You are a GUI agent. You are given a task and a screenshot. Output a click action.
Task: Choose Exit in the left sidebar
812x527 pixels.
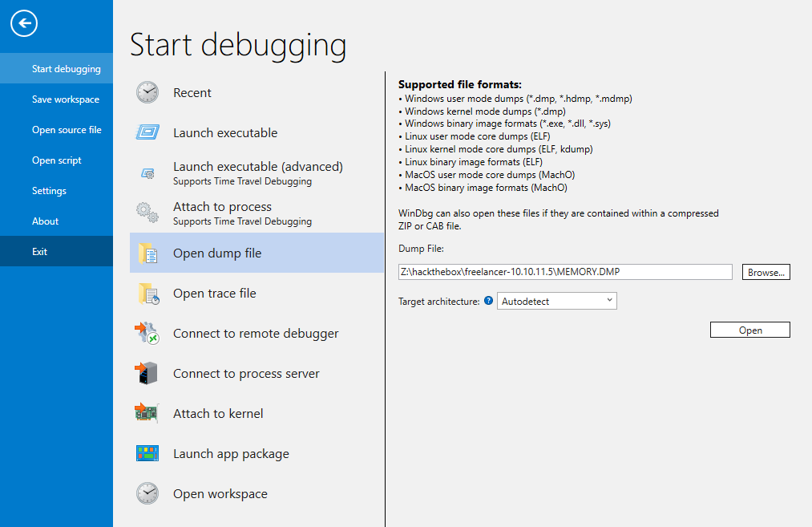40,252
